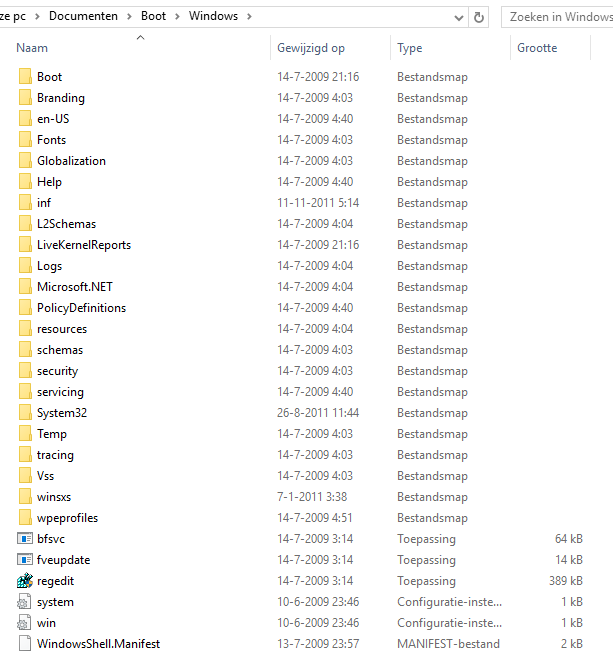Select the L2Schemas folder icon

25,224
